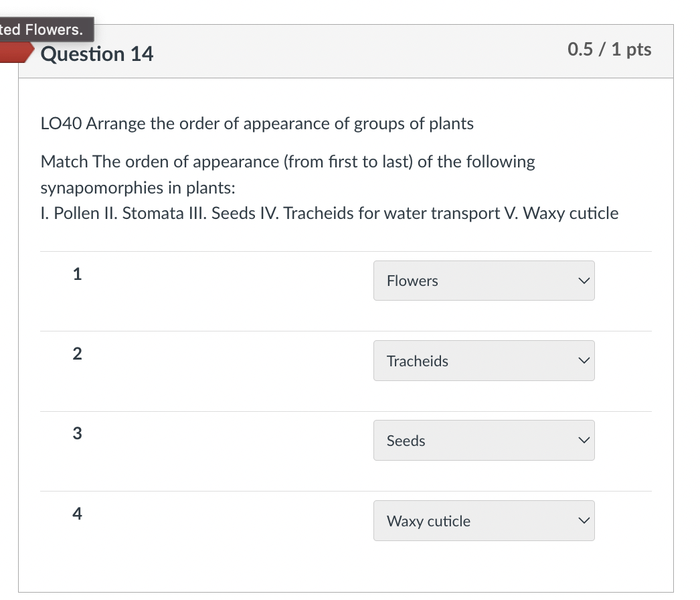Click the line listing Pollen, Stomata, Seeds
Viewport: 700px width, 600px height.
pos(329,214)
